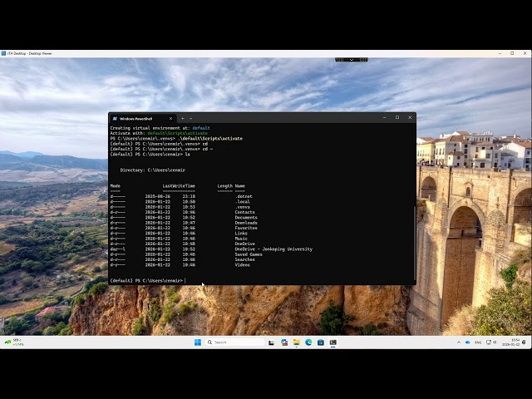Click the 'Documents' directory name

pyautogui.click(x=246, y=218)
